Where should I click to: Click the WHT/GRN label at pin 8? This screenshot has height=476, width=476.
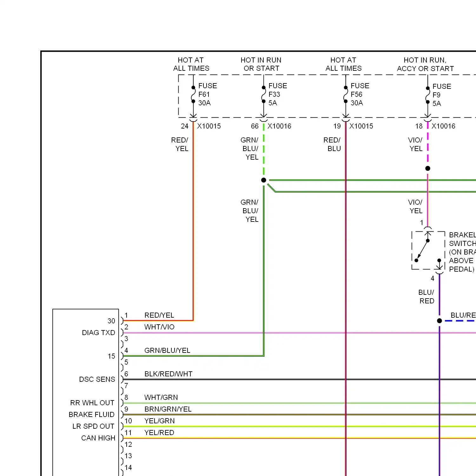161,397
